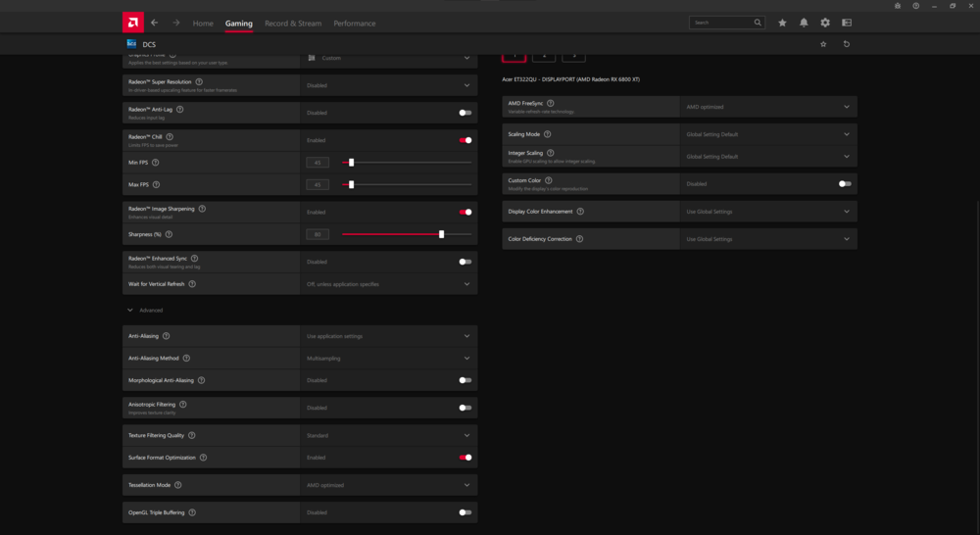Turn on the Custom Color toggle
Viewport: 980px width, 535px height.
[845, 184]
